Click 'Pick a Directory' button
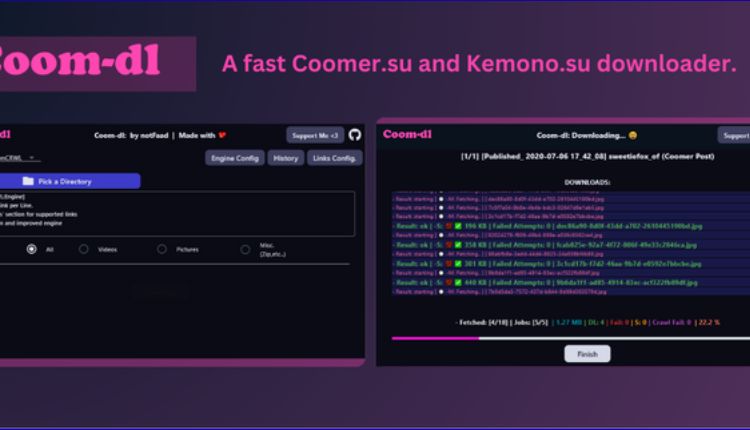Image resolution: width=750 pixels, height=430 pixels. [70, 181]
